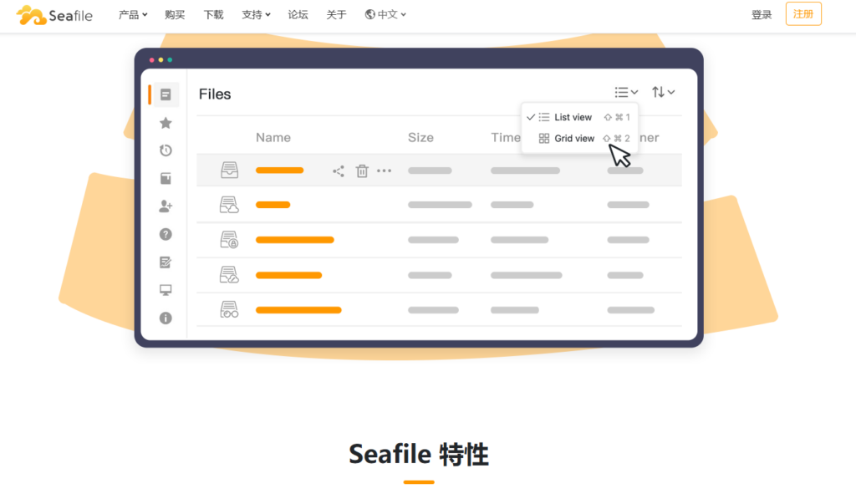This screenshot has height=504, width=856.
Task: Click the red window dot
Action: click(152, 59)
